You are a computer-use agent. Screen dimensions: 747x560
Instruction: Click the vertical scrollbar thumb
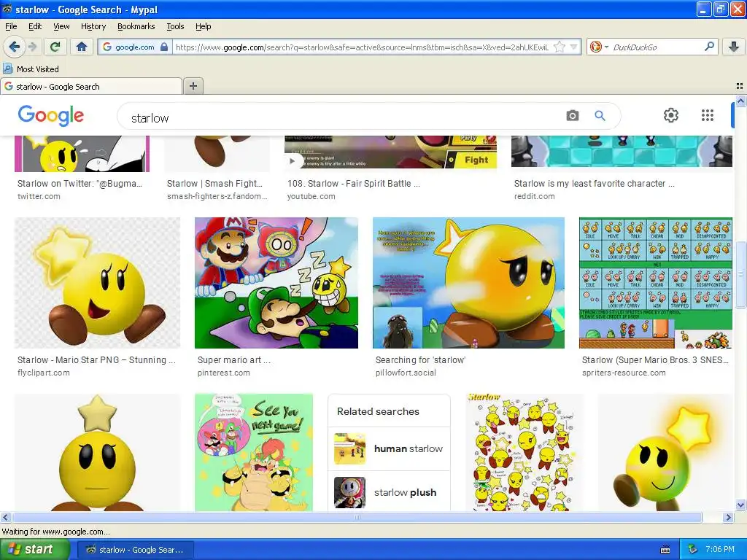point(740,275)
